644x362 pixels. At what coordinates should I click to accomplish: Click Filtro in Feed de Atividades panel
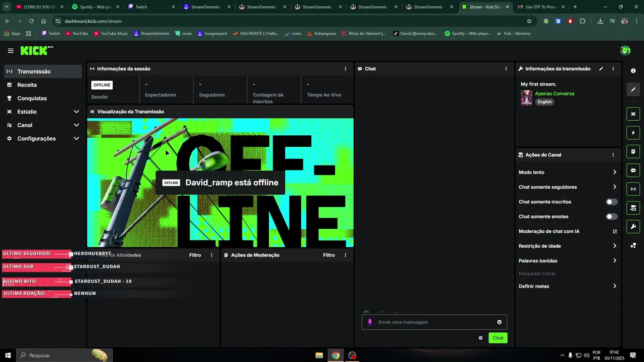[195, 255]
